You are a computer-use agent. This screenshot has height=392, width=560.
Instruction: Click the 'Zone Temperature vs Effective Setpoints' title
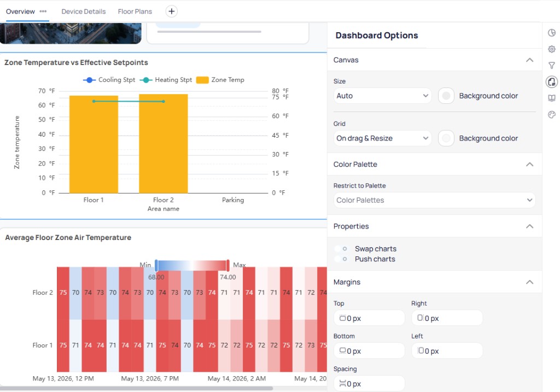tap(76, 62)
